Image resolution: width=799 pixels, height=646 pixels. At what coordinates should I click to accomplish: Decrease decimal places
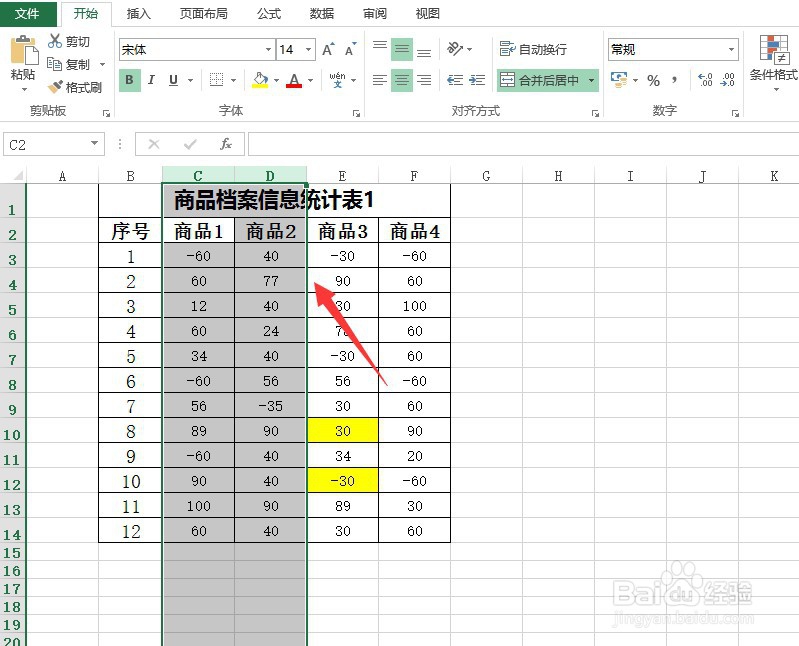pos(728,80)
